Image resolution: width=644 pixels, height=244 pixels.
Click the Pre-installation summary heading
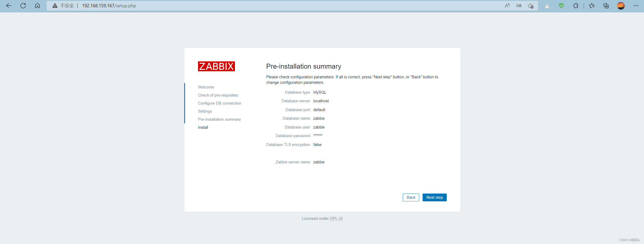304,66
